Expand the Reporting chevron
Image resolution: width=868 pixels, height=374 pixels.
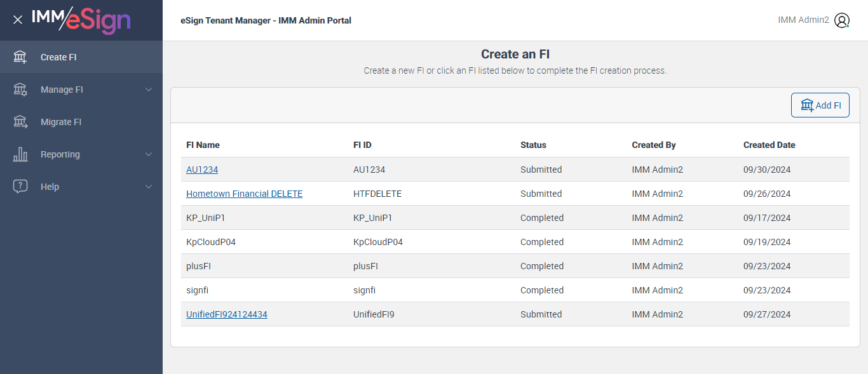149,154
